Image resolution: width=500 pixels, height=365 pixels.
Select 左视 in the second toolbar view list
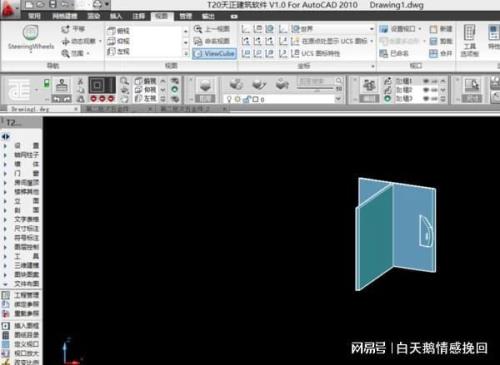point(146,98)
